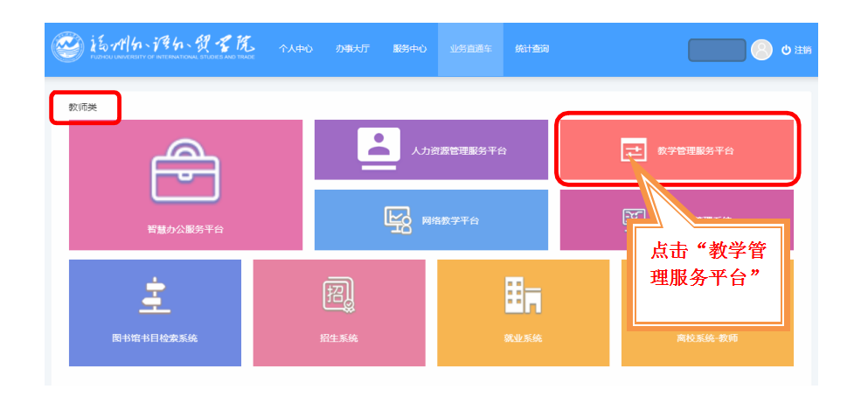Open the 招生系统 tile
This screenshot has width=868, height=403.
pos(339,313)
